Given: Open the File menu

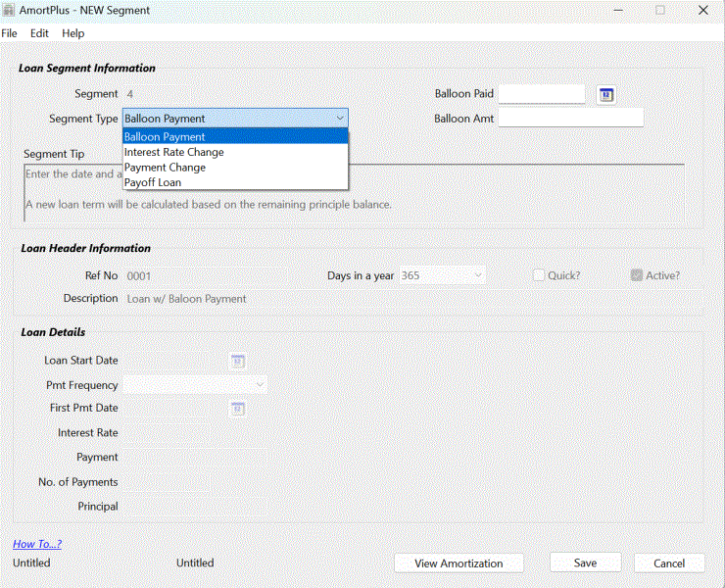Looking at the screenshot, I should (9, 33).
